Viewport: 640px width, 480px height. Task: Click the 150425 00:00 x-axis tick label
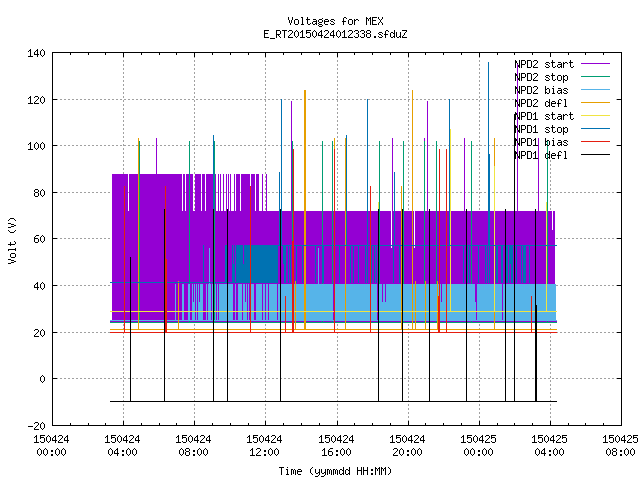pyautogui.click(x=478, y=446)
